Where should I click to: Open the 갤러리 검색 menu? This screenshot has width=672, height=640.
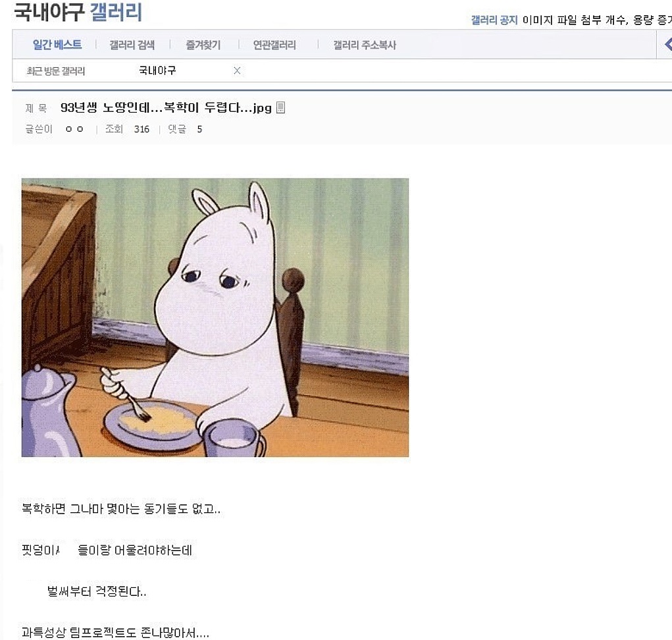[132, 45]
